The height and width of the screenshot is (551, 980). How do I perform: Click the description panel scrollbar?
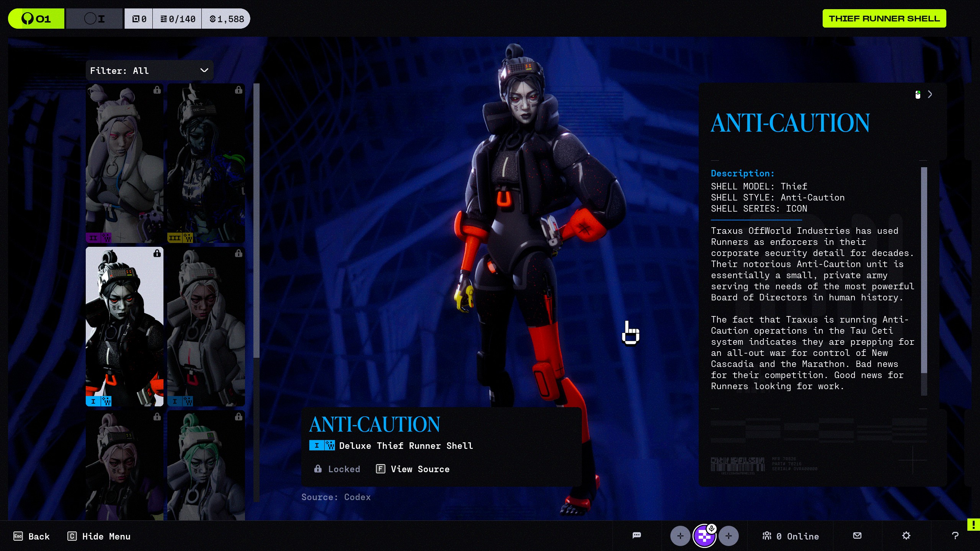(x=924, y=270)
